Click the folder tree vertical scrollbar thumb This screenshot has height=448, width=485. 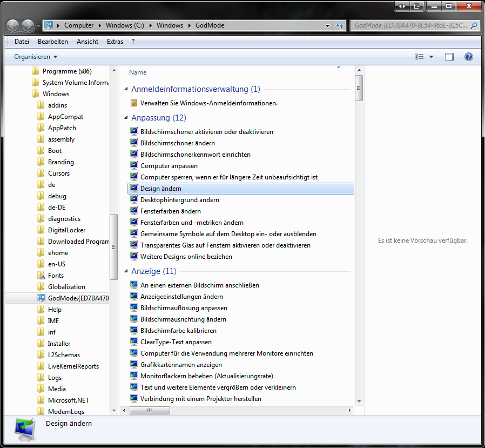click(113, 246)
